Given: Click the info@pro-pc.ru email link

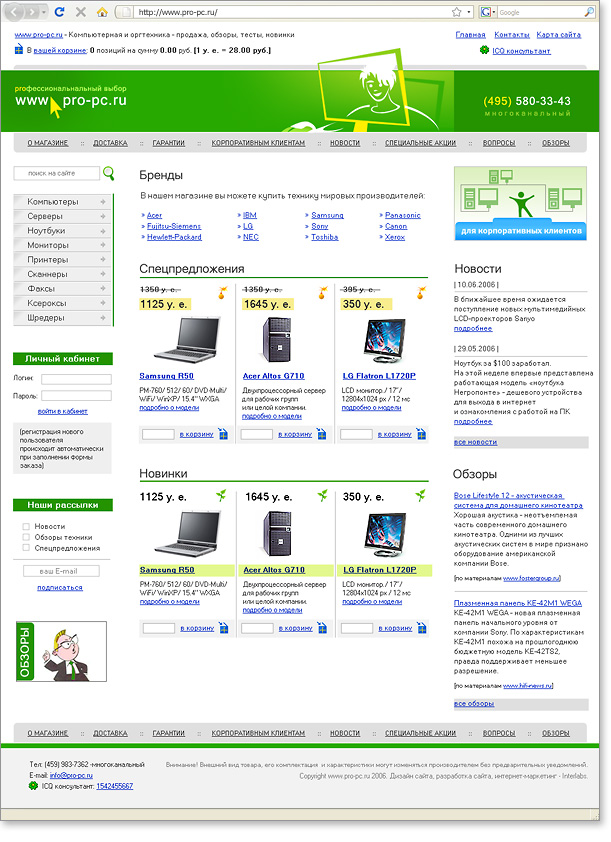Looking at the screenshot, I should [x=71, y=775].
